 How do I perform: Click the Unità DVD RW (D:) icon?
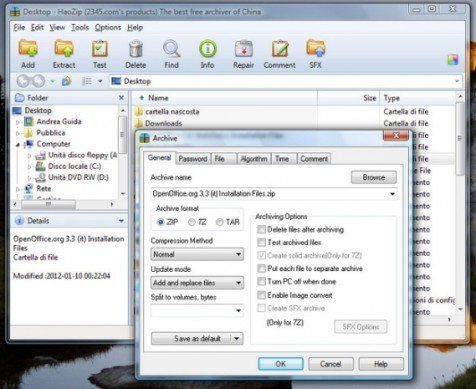point(40,177)
